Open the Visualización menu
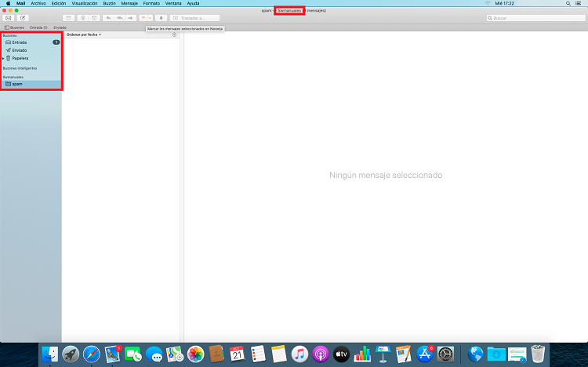 point(85,3)
